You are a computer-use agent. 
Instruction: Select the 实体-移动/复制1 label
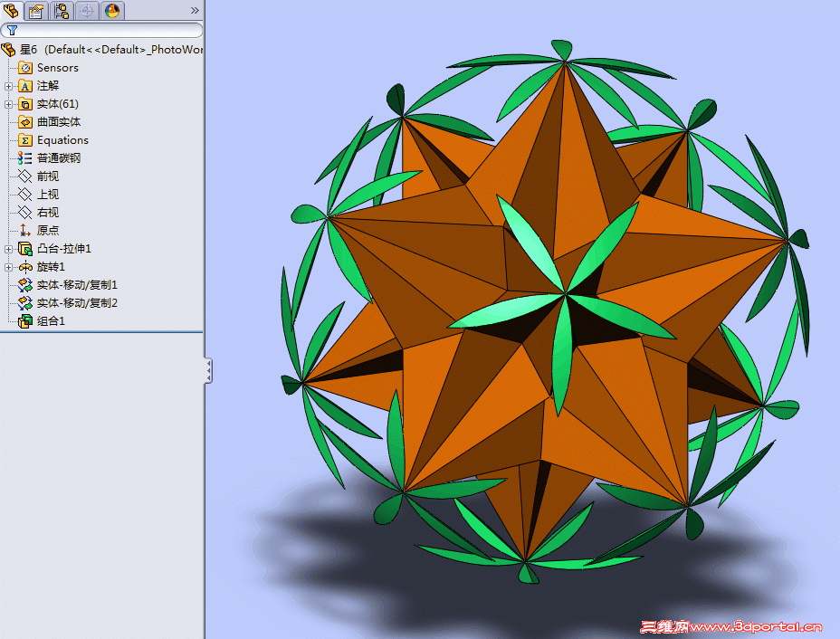pos(77,285)
